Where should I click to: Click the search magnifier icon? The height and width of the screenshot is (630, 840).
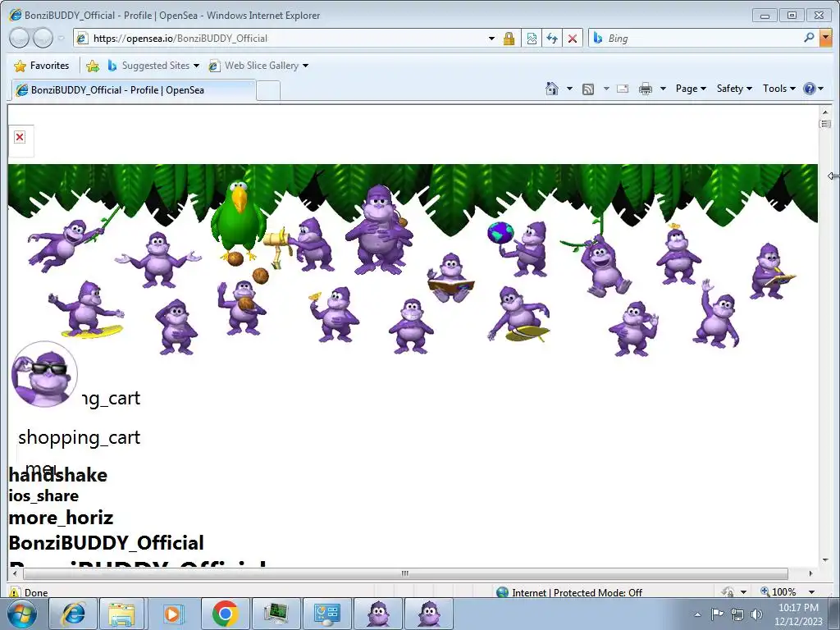coord(809,38)
